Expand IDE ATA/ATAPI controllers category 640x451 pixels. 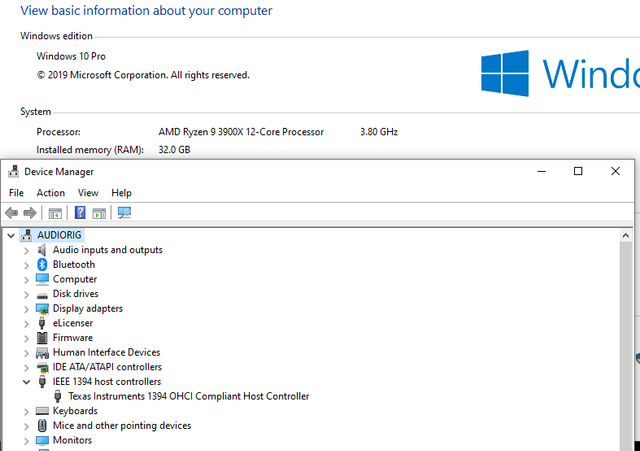coord(27,368)
